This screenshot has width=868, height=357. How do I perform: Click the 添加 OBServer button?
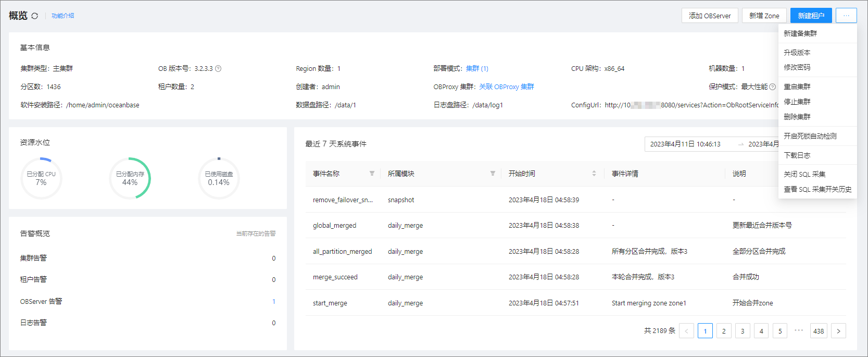710,16
